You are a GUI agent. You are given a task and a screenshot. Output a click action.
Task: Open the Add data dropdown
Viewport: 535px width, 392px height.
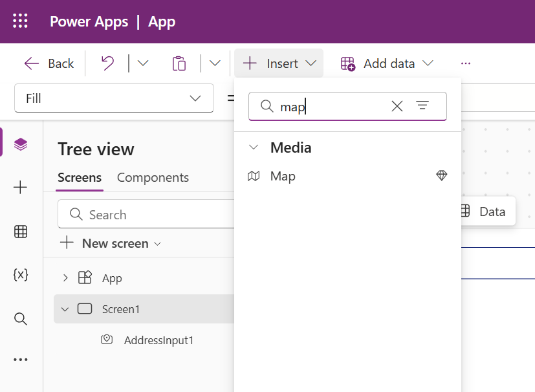click(387, 63)
